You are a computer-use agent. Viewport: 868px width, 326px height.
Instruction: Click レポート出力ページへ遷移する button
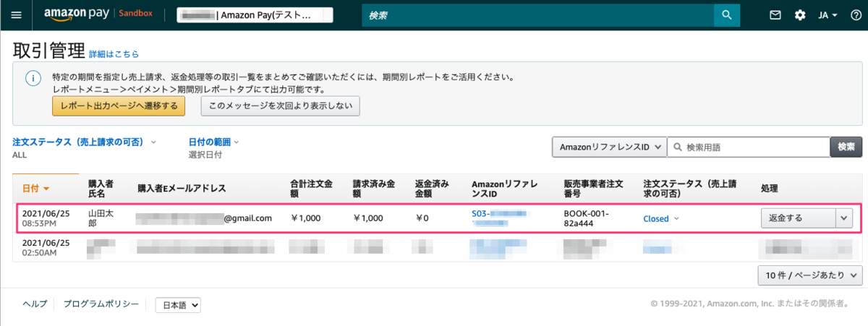(119, 106)
